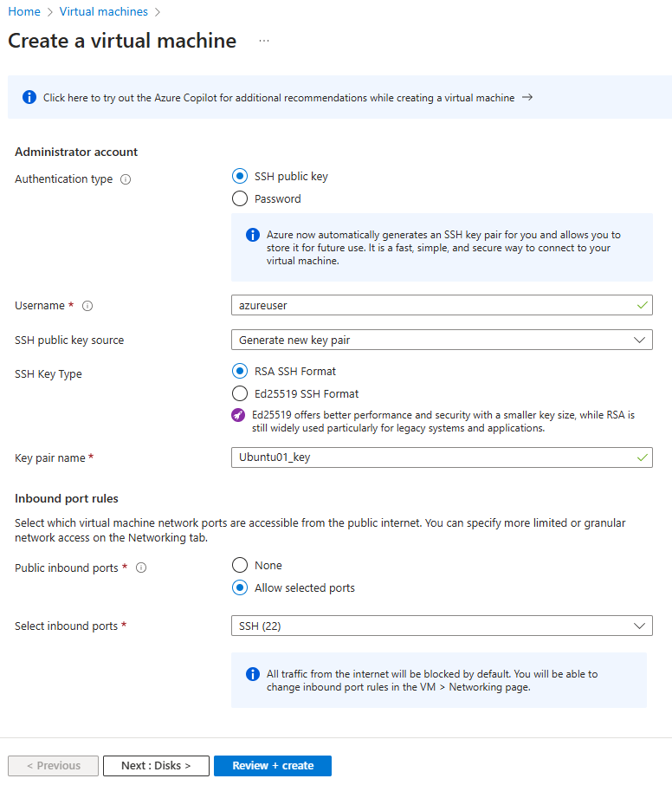Go to Home breadcrumb link
This screenshot has width=672, height=785.
pos(24,11)
